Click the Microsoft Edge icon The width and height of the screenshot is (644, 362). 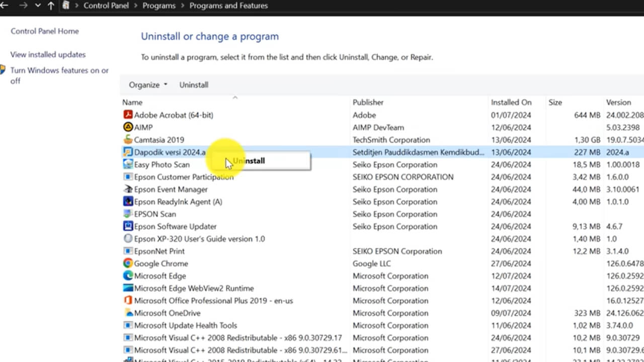tap(128, 276)
